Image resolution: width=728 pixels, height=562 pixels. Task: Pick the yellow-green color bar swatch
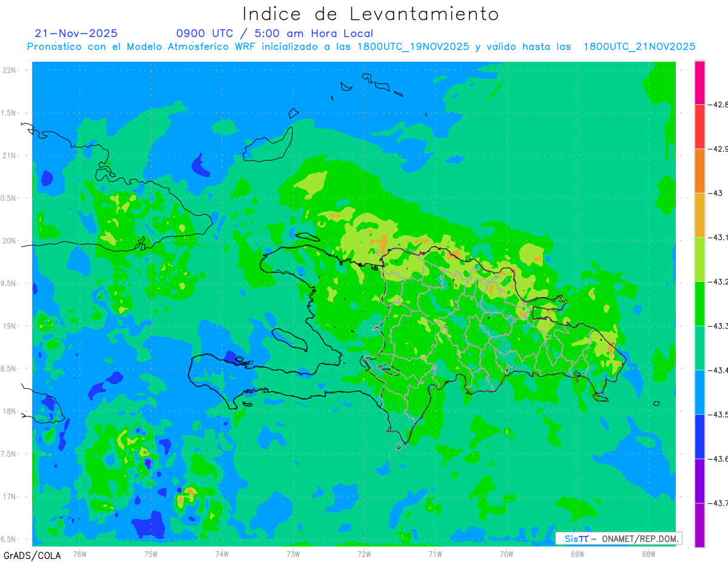tap(699, 259)
